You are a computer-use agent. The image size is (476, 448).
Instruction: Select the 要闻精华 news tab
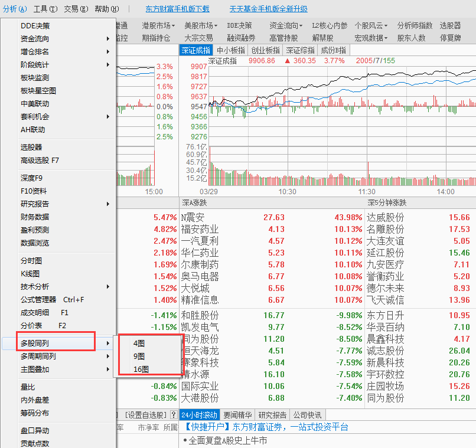[x=237, y=414]
